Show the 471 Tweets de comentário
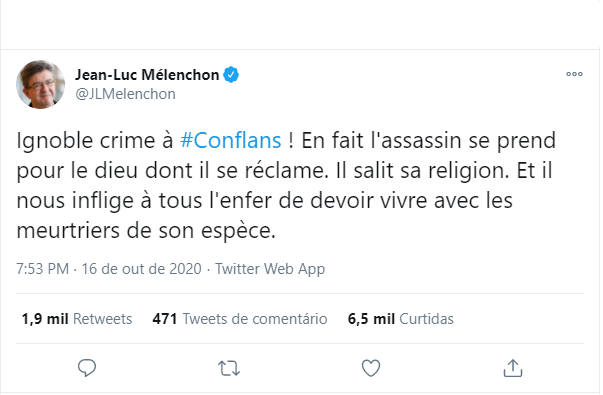The image size is (603, 395). [240, 319]
